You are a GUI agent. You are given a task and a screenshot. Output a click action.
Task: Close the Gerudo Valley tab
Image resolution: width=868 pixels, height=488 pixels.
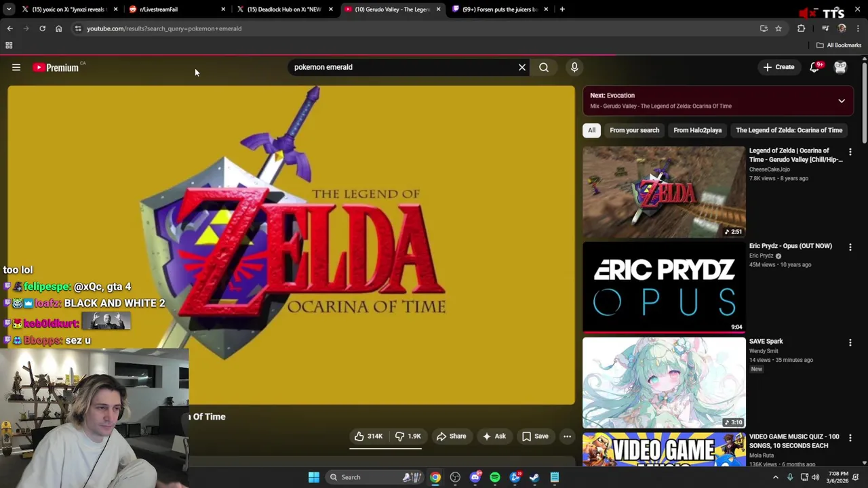click(438, 9)
